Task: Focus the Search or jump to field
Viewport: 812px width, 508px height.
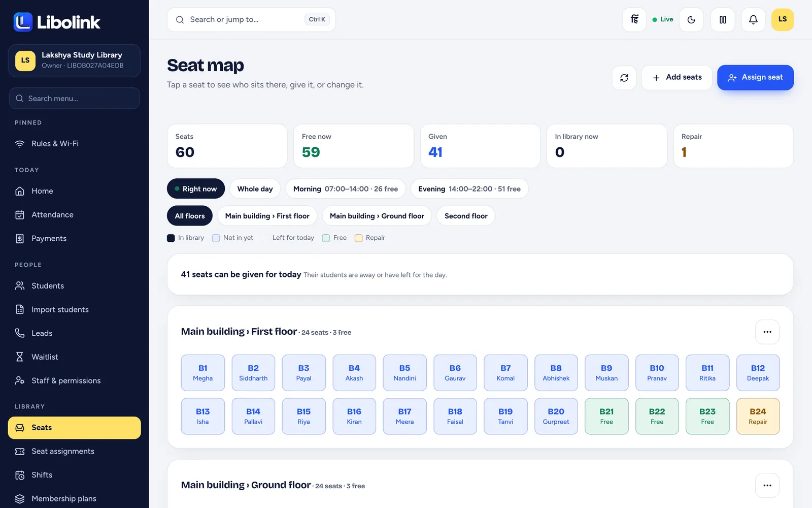Action: coord(251,20)
